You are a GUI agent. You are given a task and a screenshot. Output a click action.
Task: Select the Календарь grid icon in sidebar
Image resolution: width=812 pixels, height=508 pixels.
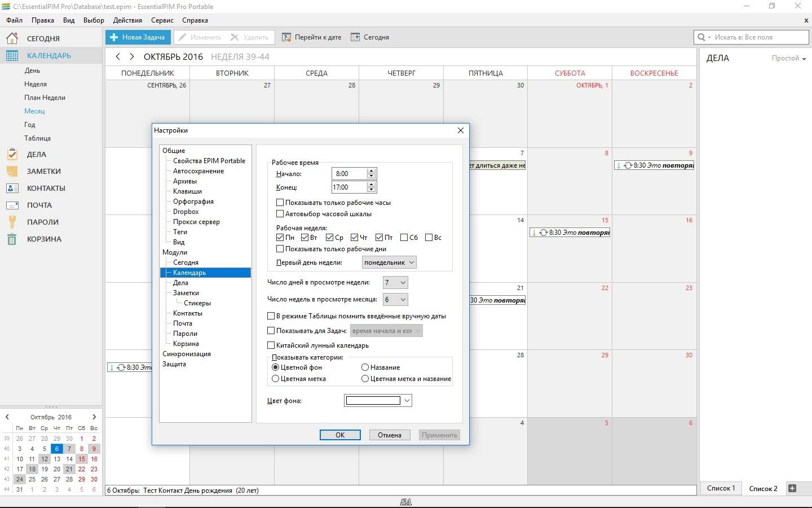click(x=12, y=55)
